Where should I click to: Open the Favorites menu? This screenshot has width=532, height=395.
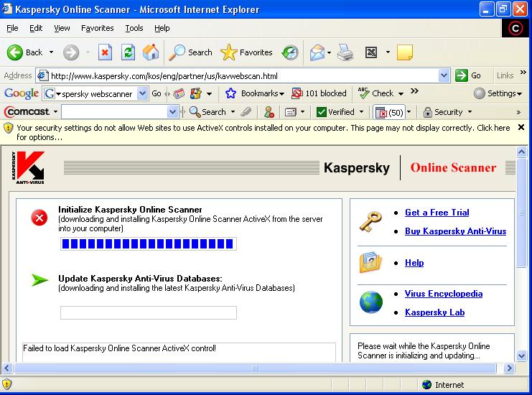click(x=98, y=28)
